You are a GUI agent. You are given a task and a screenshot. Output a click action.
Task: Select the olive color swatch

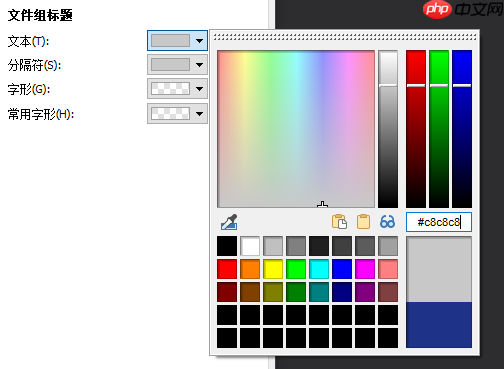273,292
